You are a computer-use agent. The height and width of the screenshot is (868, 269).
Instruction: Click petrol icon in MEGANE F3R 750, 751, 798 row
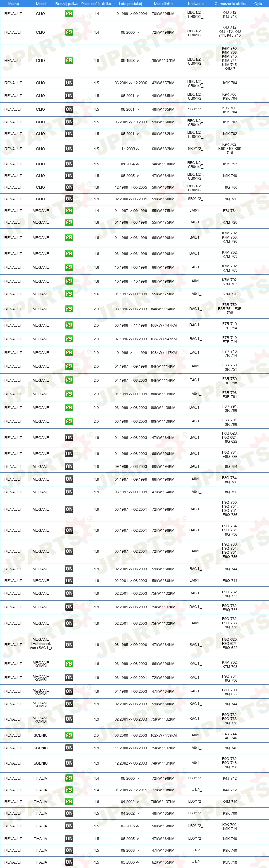69,309
